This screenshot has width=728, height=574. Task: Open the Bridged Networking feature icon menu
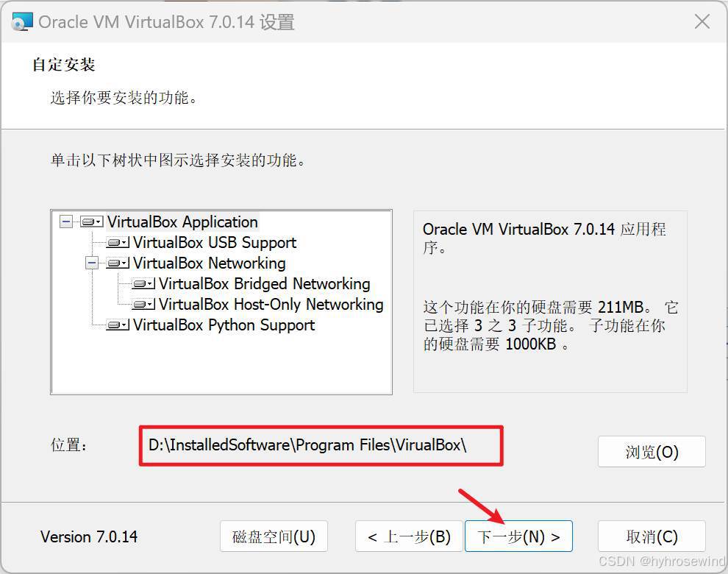(x=143, y=283)
